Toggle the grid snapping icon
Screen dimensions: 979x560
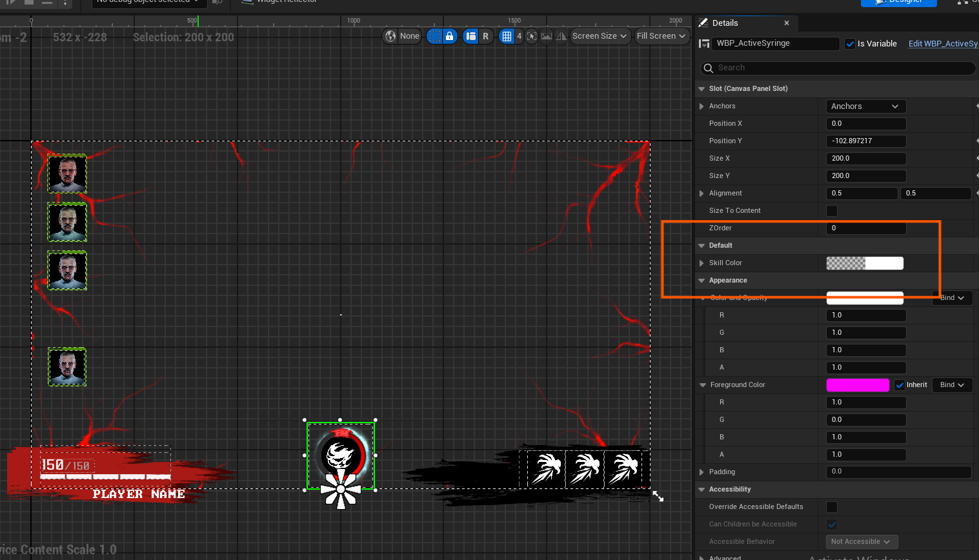pyautogui.click(x=507, y=36)
